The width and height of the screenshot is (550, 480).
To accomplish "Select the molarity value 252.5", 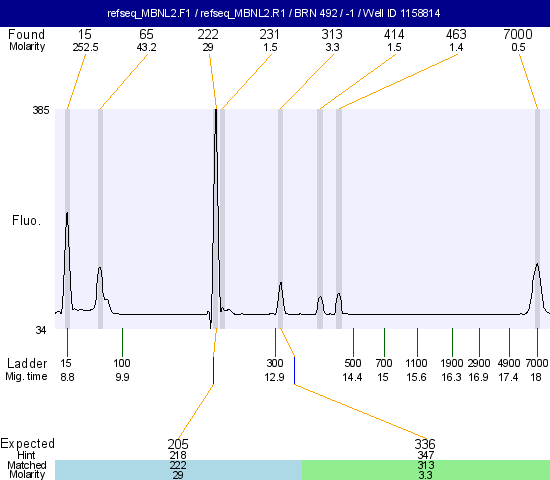I will [x=85, y=47].
